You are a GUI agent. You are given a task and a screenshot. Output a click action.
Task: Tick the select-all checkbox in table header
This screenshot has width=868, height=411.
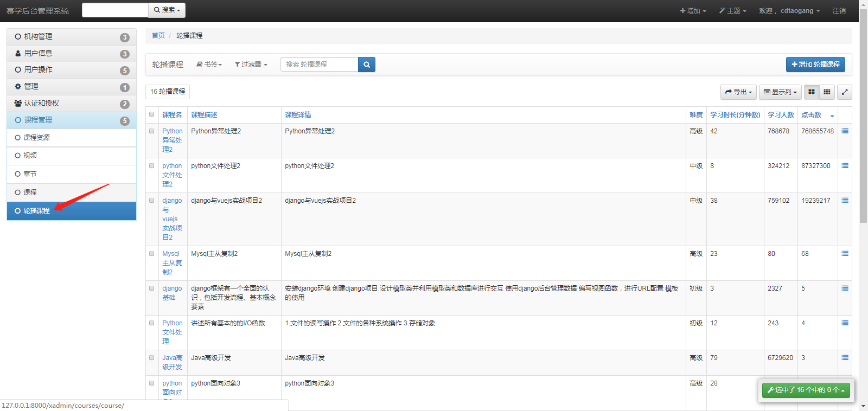pos(152,114)
